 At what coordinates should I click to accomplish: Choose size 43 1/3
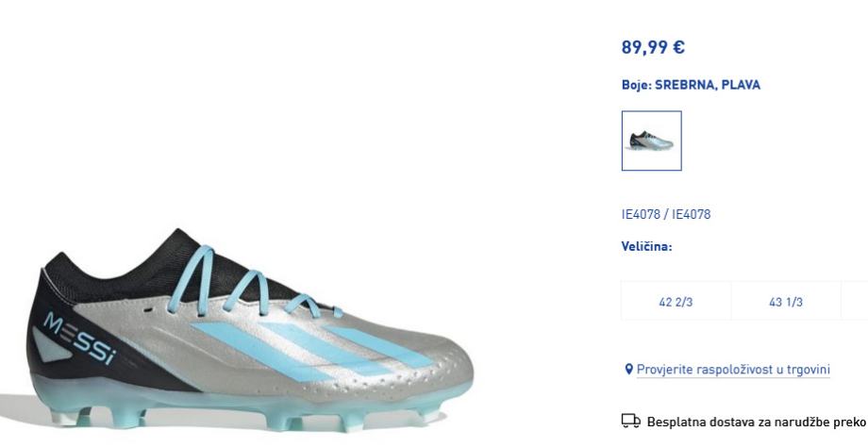tap(786, 302)
